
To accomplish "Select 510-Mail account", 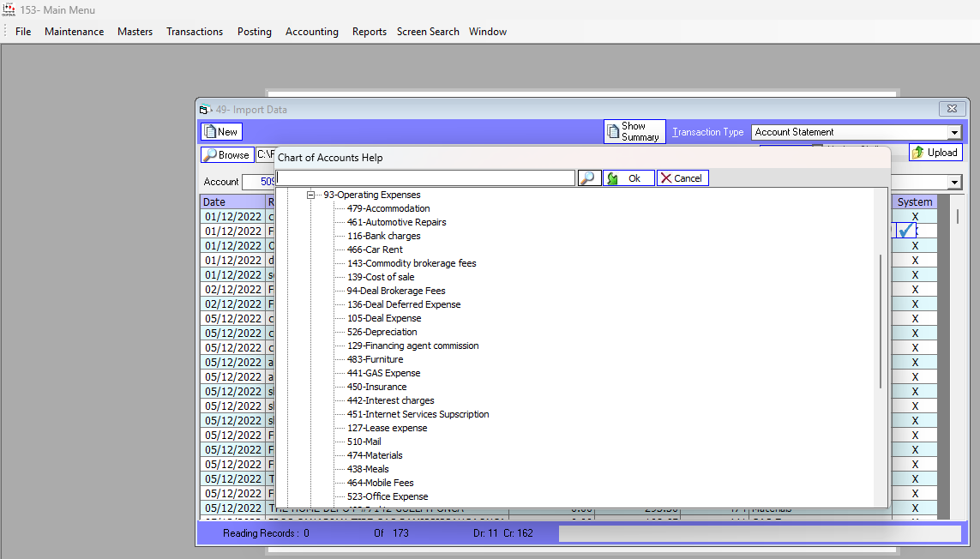I will [x=364, y=442].
